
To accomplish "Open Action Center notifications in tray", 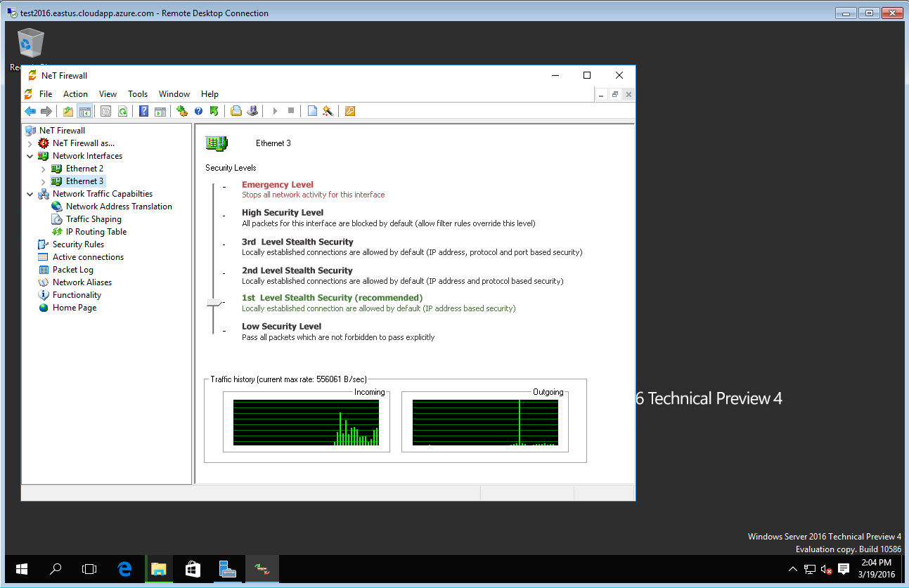I will (844, 569).
